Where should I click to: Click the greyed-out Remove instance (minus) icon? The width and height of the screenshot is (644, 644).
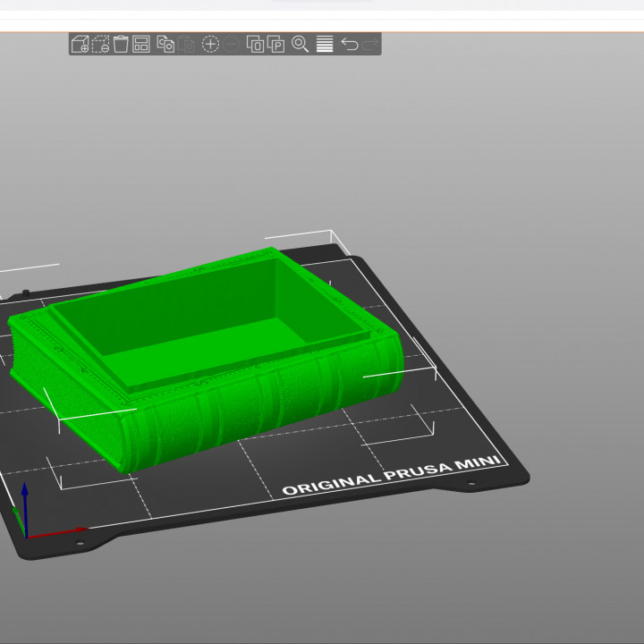click(231, 44)
